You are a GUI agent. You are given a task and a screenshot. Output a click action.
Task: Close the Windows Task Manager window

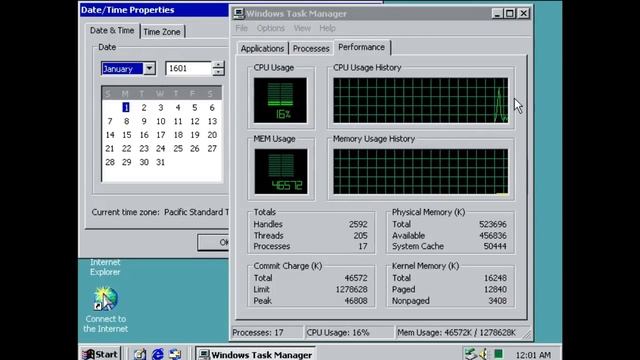point(524,13)
